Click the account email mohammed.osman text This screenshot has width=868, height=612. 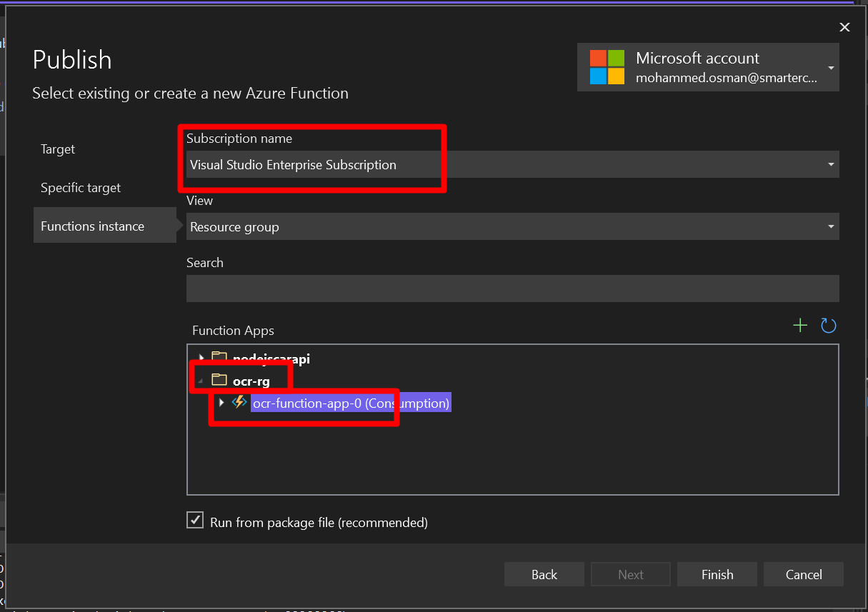(x=727, y=79)
